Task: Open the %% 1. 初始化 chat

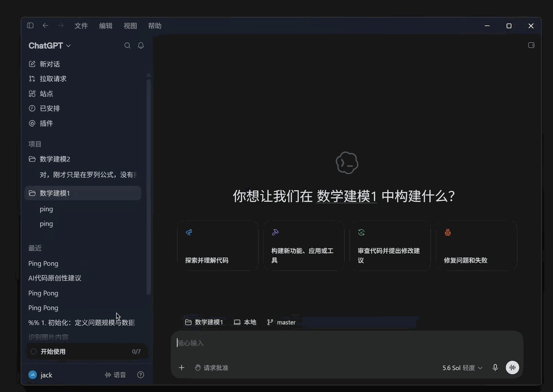Action: pyautogui.click(x=83, y=323)
